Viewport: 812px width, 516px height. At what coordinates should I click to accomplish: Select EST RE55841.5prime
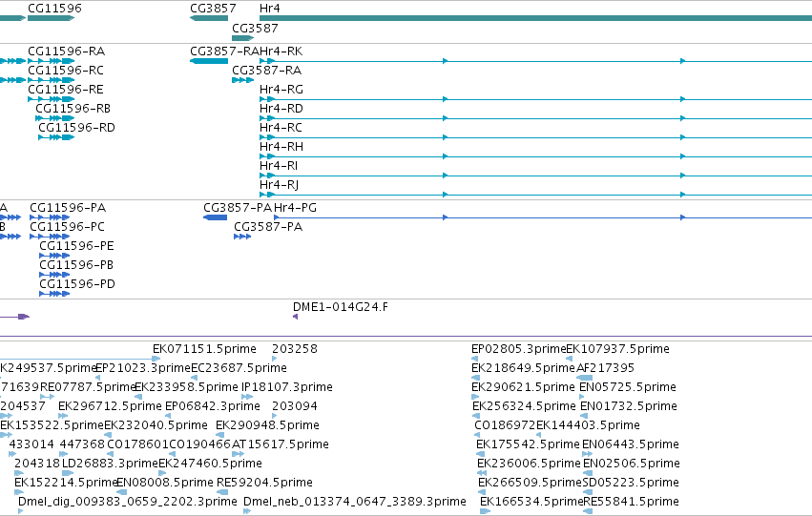coord(631,502)
